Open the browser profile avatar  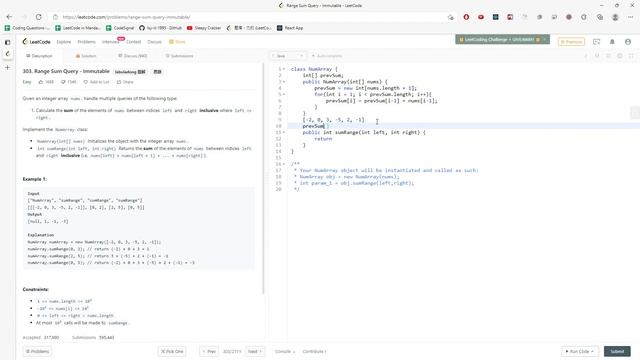point(615,17)
